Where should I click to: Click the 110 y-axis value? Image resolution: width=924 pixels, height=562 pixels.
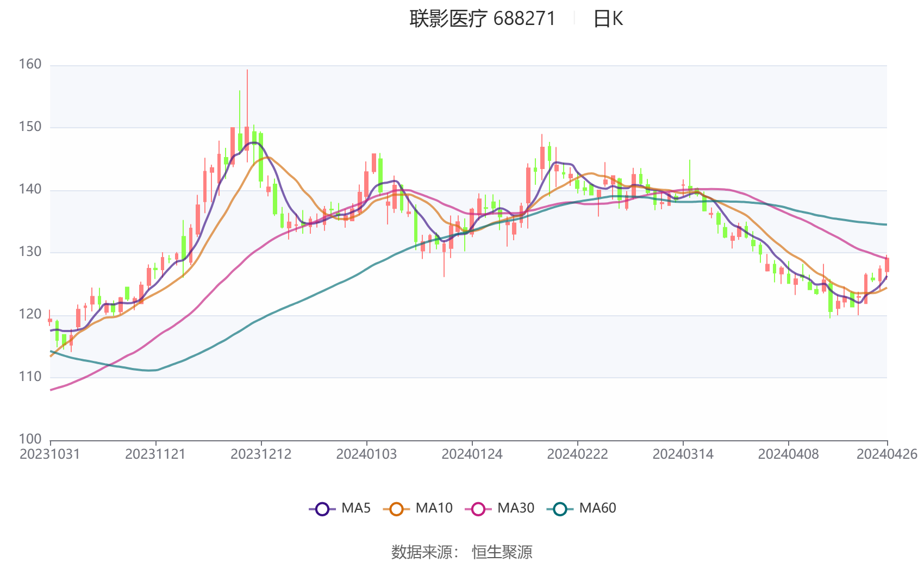coord(30,377)
